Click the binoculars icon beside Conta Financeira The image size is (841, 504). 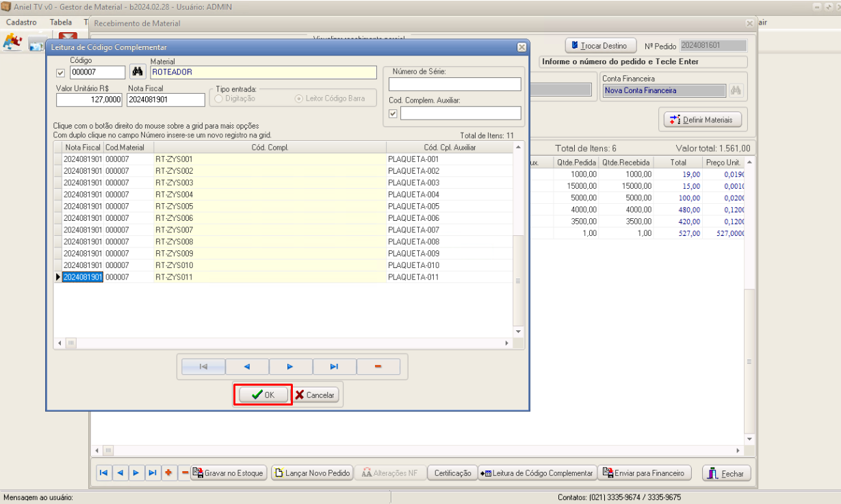(x=736, y=90)
